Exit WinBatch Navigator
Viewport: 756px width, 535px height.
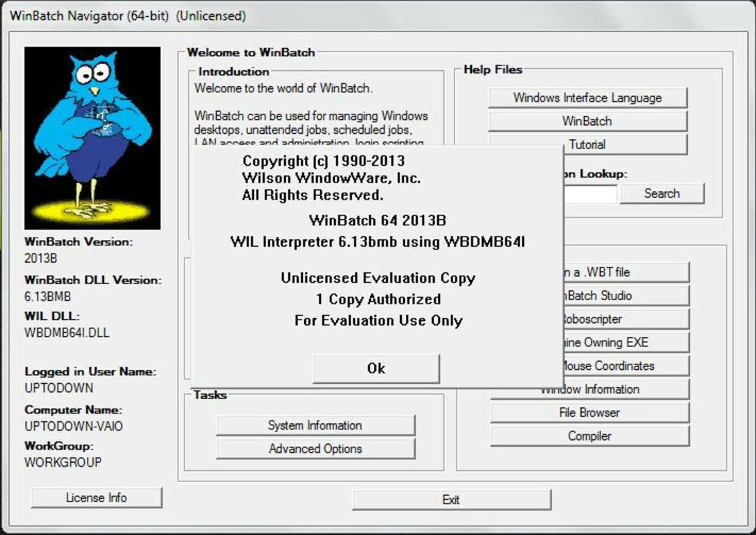point(451,500)
